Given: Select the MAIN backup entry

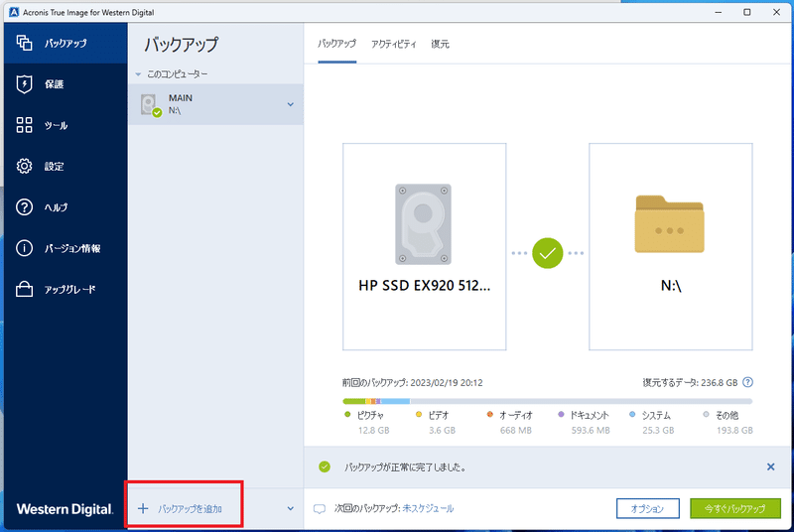Looking at the screenshot, I should [x=215, y=104].
